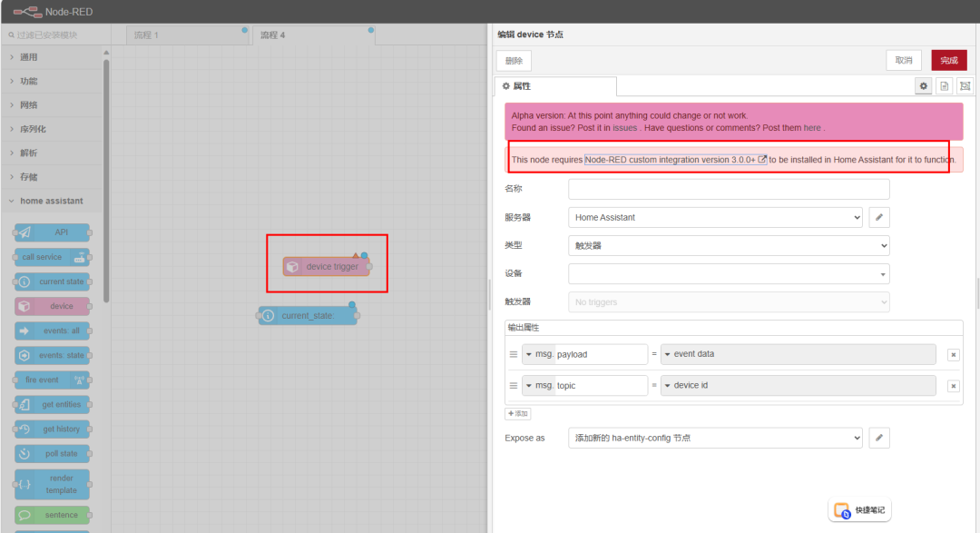Click the 添加 add property button
This screenshot has height=533, width=980.
coord(517,413)
